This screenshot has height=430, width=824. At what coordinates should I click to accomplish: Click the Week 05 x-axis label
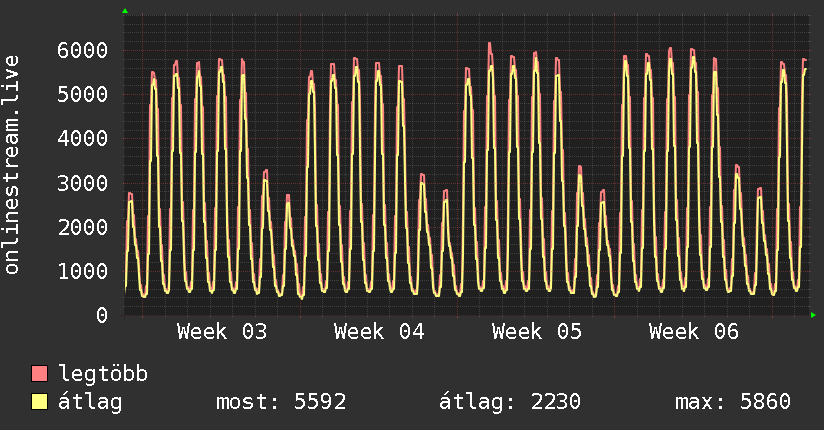tap(537, 332)
